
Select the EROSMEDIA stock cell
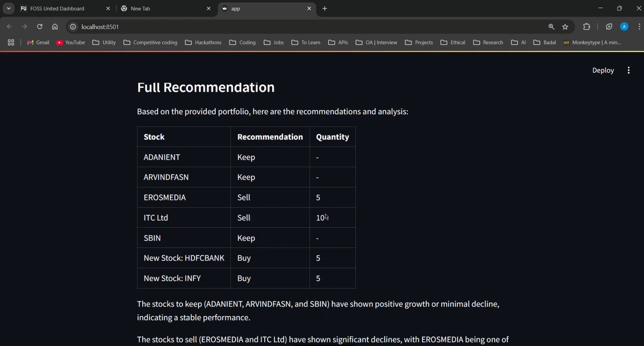[x=184, y=197]
